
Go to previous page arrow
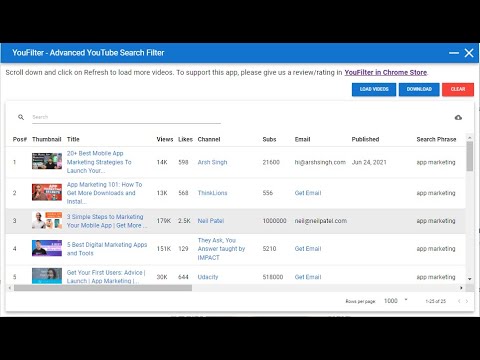[x=459, y=301]
